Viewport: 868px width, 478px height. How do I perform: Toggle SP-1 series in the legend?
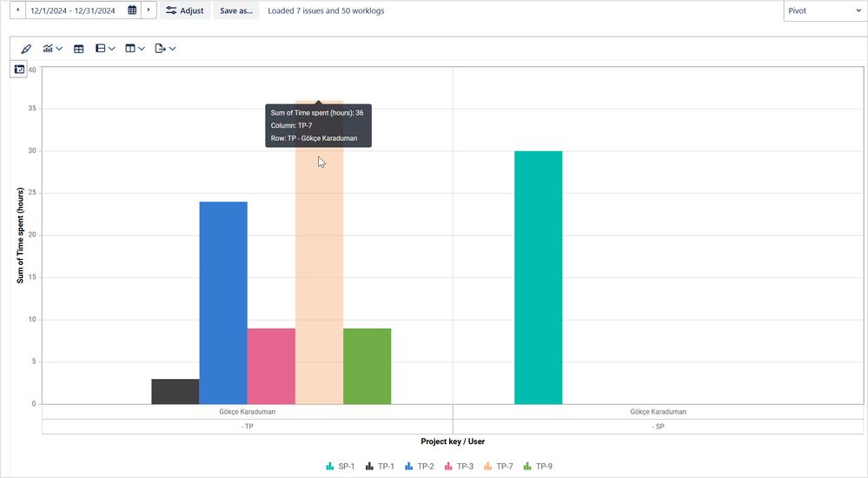tap(341, 467)
